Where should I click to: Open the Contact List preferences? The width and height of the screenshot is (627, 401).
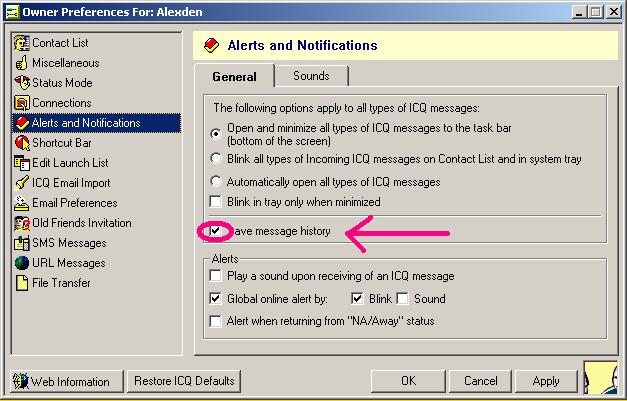click(x=60, y=43)
